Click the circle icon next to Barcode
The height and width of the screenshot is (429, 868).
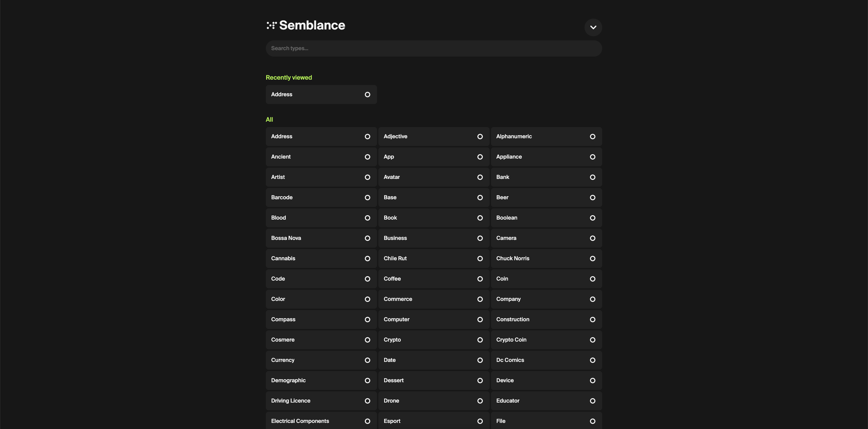[368, 198]
